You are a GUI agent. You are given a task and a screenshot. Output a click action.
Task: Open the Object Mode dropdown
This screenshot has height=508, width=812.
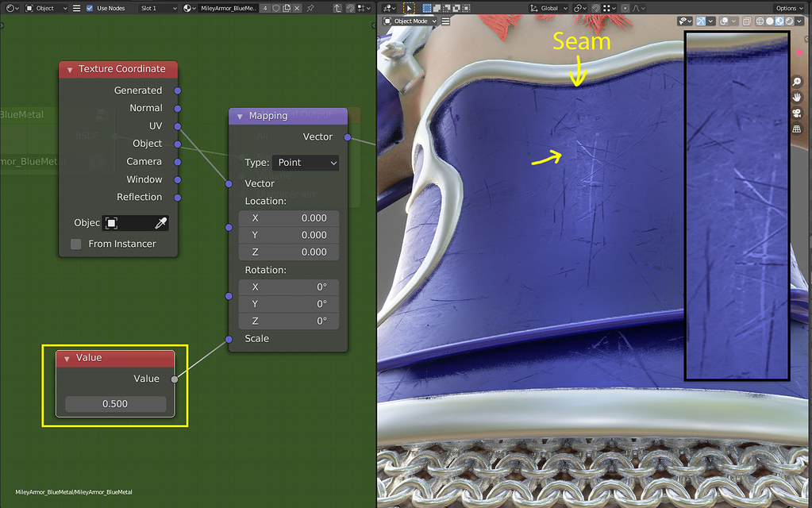pyautogui.click(x=409, y=21)
